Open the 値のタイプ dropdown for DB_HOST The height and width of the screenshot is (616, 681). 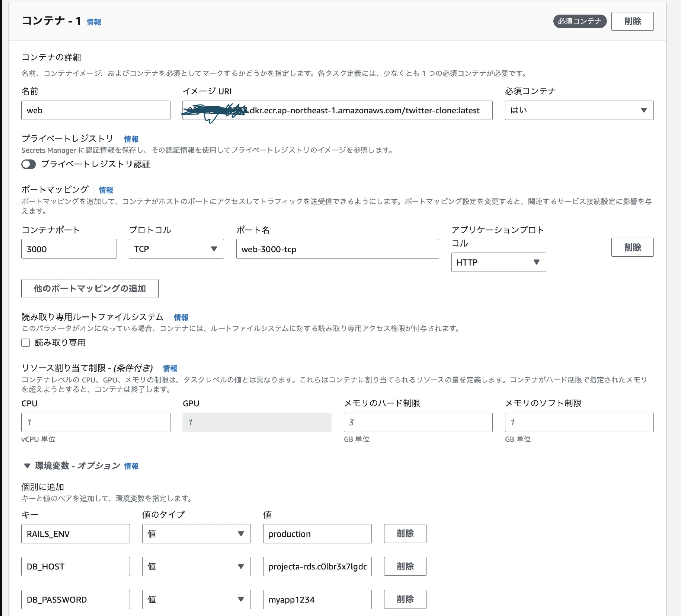point(196,566)
